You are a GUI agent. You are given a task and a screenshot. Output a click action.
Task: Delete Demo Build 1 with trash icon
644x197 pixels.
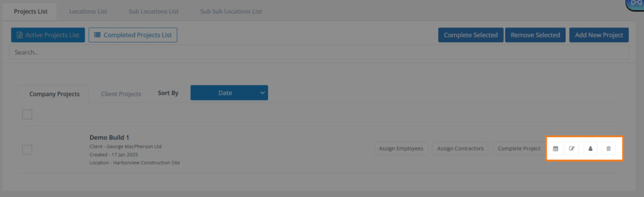(608, 148)
